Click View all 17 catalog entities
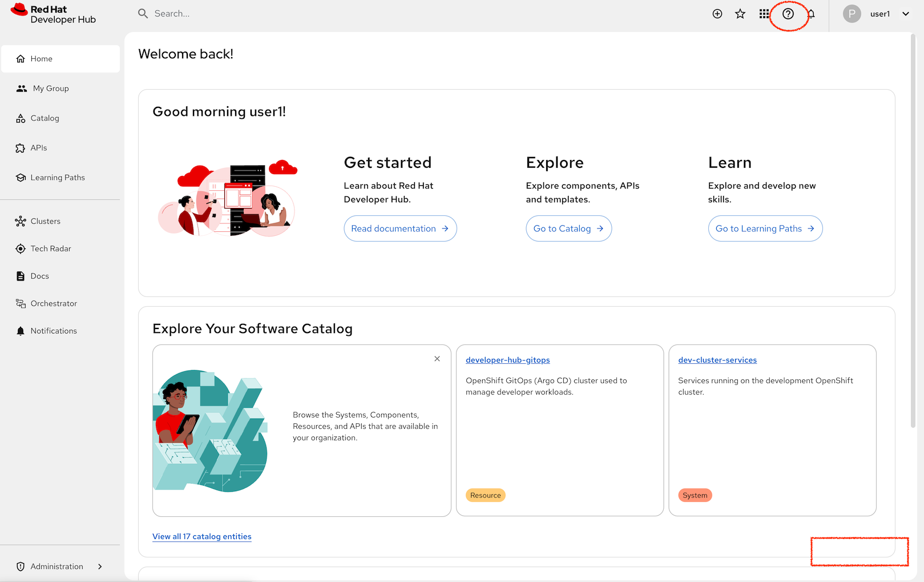This screenshot has width=924, height=582. click(x=201, y=536)
